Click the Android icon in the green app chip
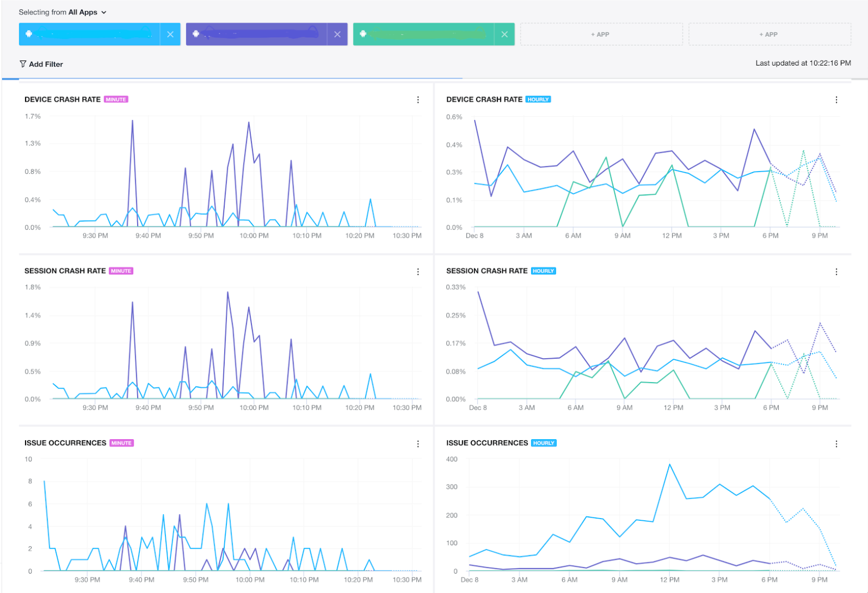This screenshot has height=593, width=868. tap(363, 34)
